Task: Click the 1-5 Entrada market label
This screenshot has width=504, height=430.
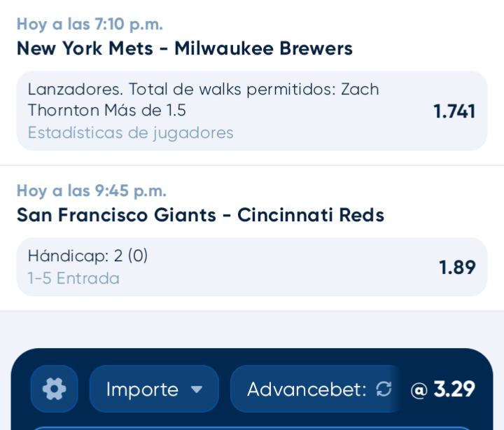Action: (73, 278)
